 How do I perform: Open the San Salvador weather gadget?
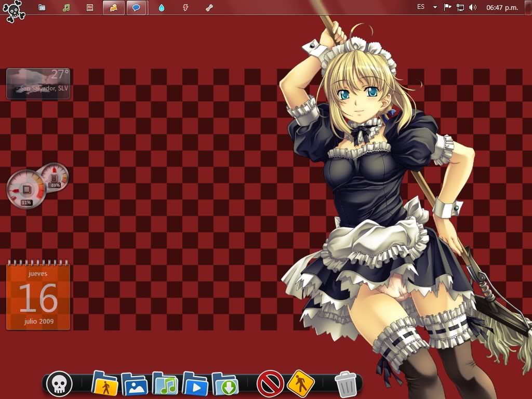(38, 84)
